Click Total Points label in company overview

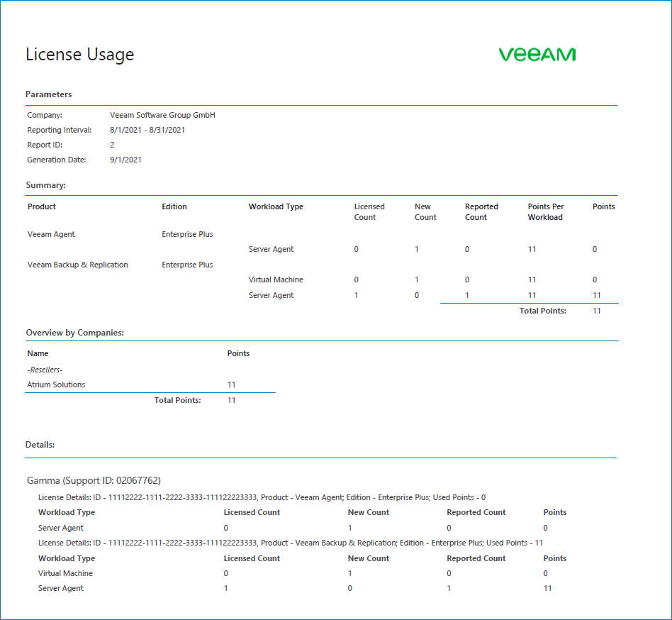coord(177,400)
